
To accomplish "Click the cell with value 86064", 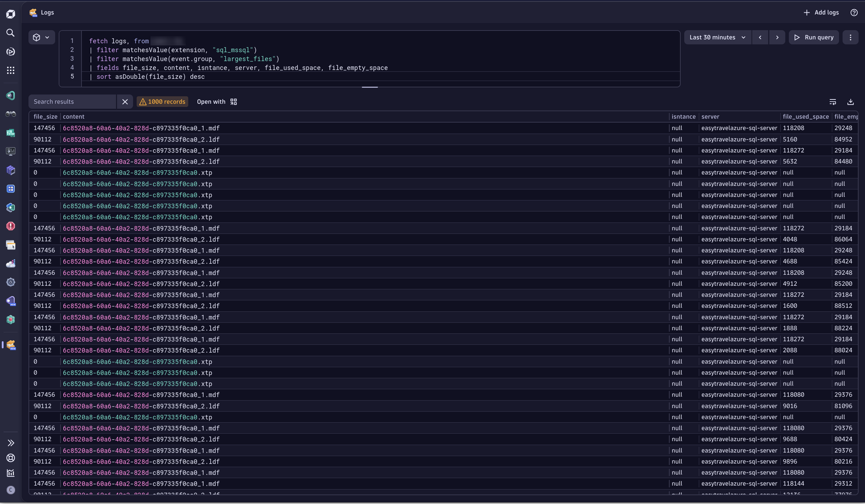I will point(843,239).
